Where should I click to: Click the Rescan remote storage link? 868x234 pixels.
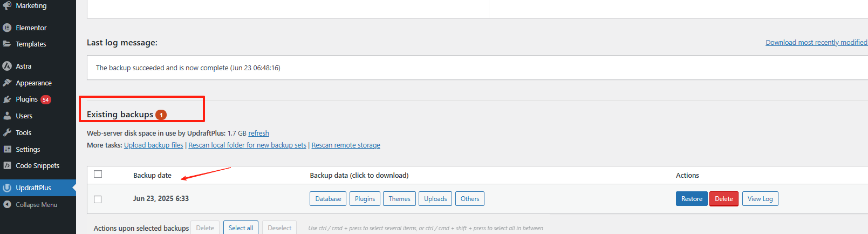346,145
